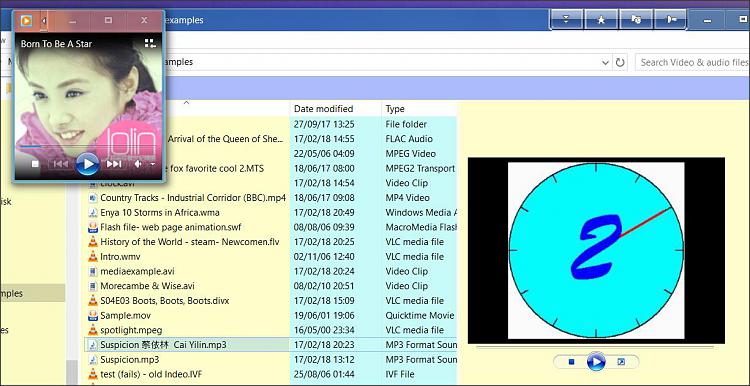Click the MP4 icon of Country Tracks file
The width and height of the screenshot is (750, 386).
93,198
